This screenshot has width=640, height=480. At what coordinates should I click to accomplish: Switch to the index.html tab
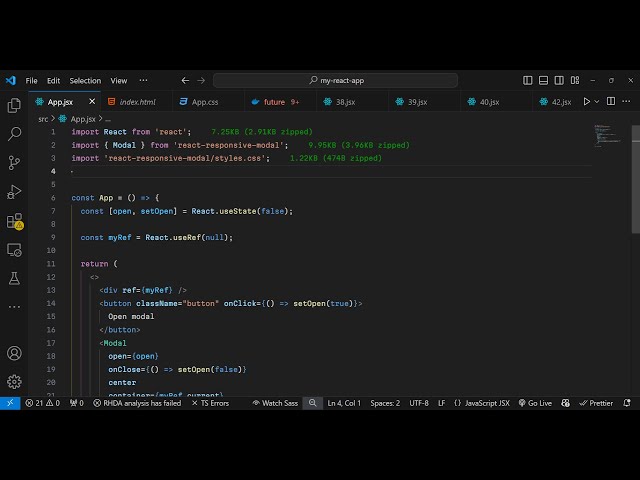137,102
